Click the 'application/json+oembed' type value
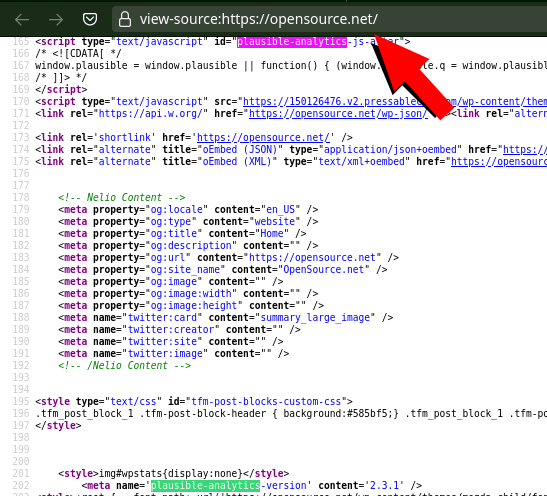The image size is (547, 496). [x=390, y=150]
